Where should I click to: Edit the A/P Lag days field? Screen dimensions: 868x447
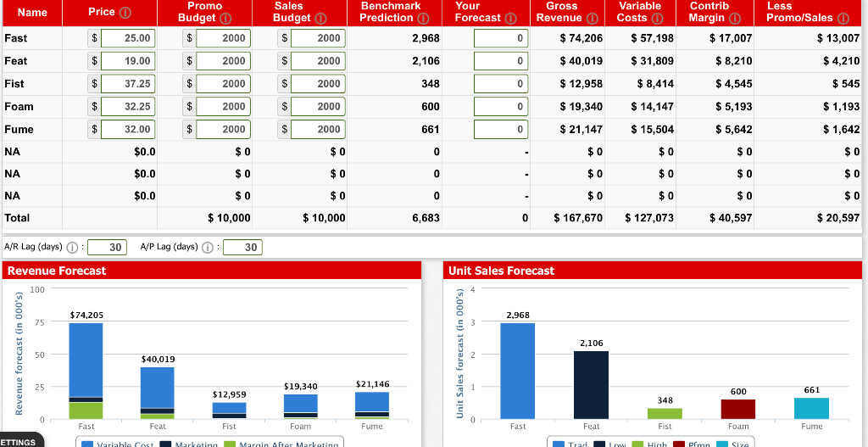(x=242, y=248)
